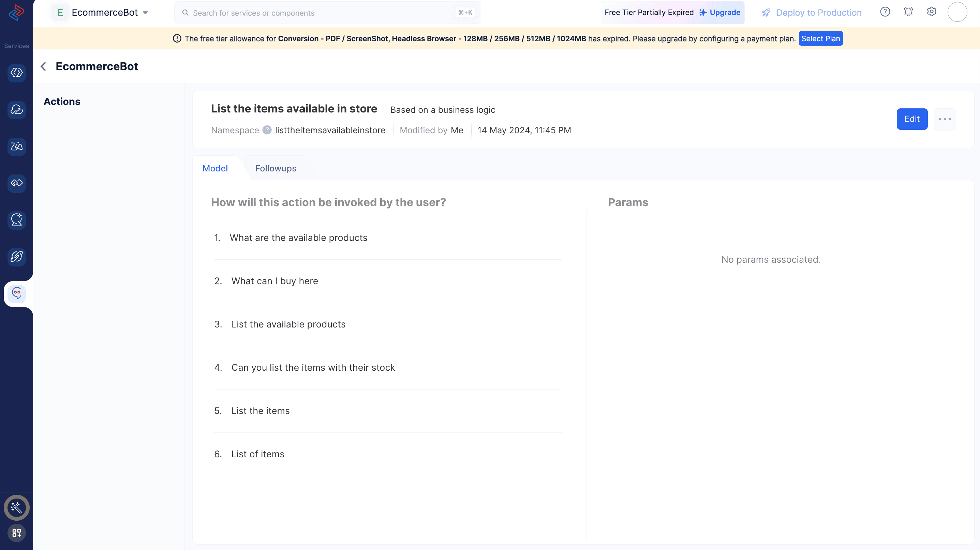This screenshot has width=980, height=550.
Task: Click the Edit button for this action
Action: (912, 119)
